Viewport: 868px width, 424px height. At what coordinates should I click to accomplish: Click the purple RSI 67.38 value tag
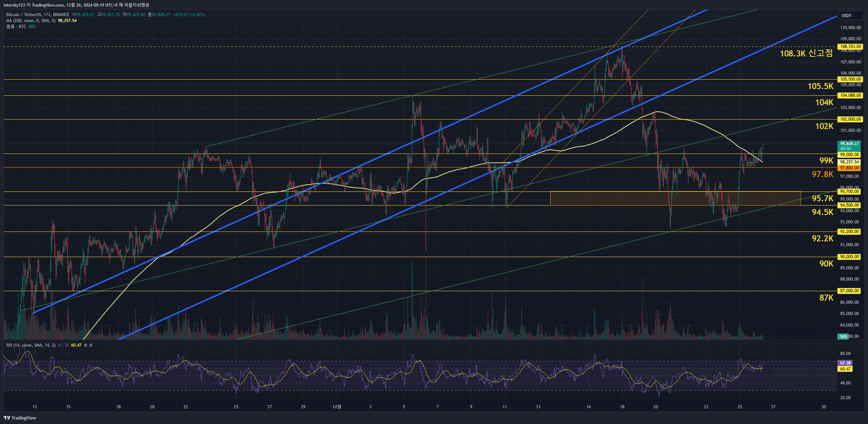845,363
